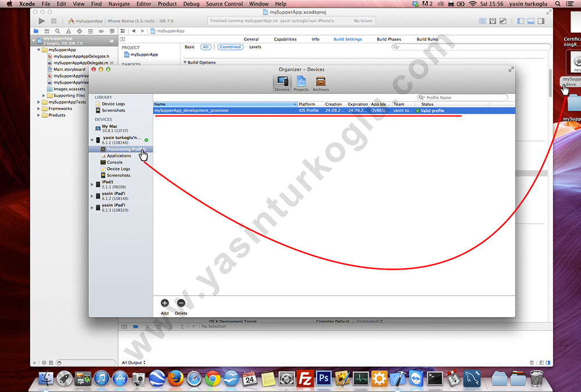Open the Breakpoint navigator icon
Screen dimensions: 581x392
(101, 31)
